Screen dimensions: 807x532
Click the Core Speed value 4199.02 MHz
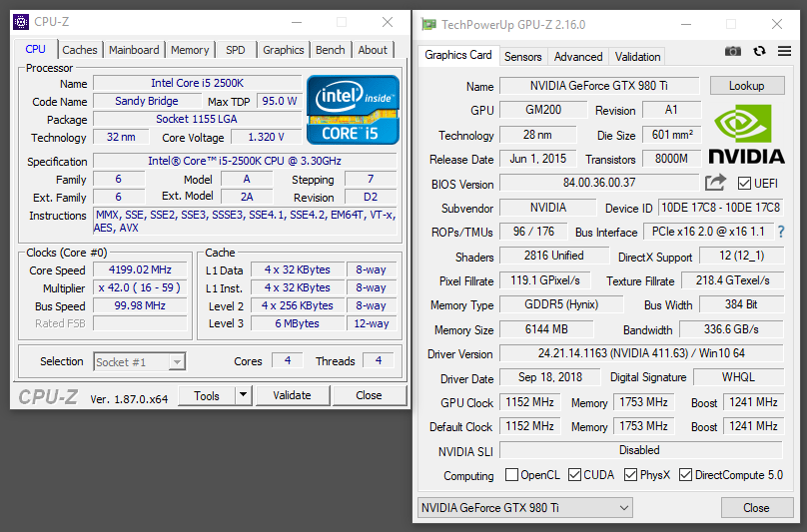coord(140,269)
